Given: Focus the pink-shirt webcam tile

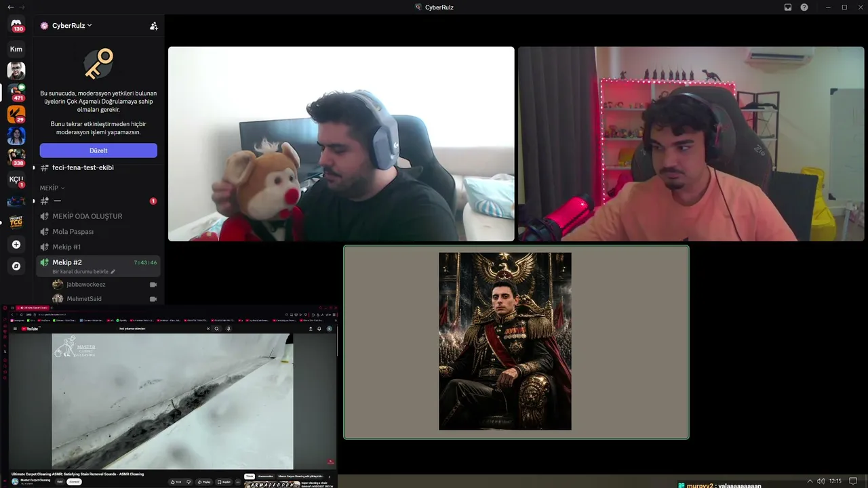Looking at the screenshot, I should (x=691, y=144).
